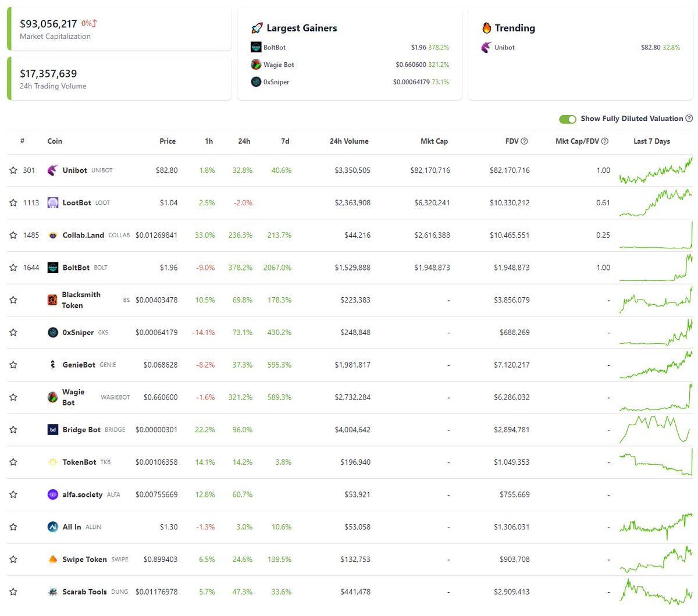Viewport: 698px width, 616px height.
Task: Open Unibot in Trending card
Action: tap(504, 48)
